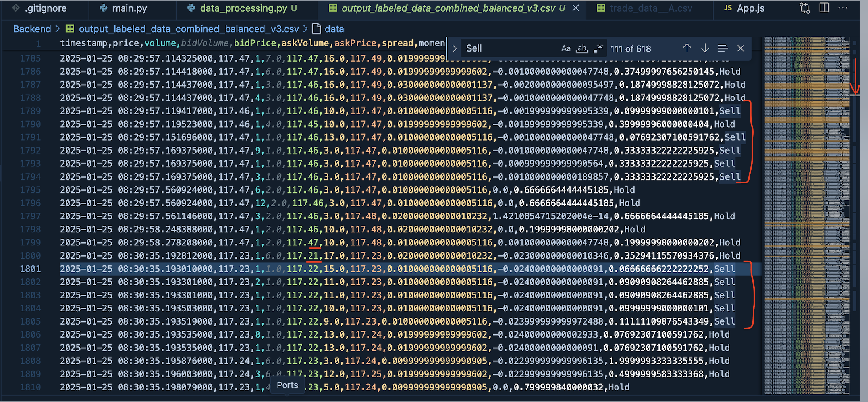
Task: Open the Compare Changes icon in editor toolbar
Action: [x=805, y=8]
